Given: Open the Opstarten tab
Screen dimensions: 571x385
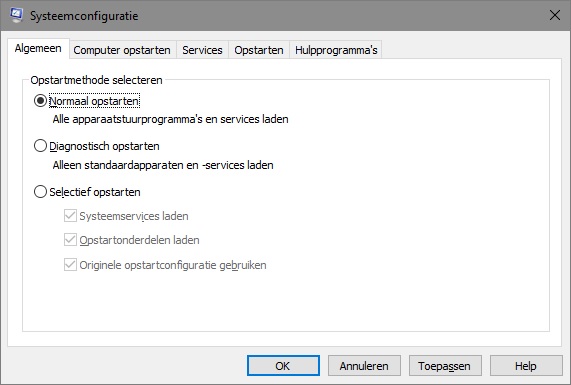Looking at the screenshot, I should (259, 50).
